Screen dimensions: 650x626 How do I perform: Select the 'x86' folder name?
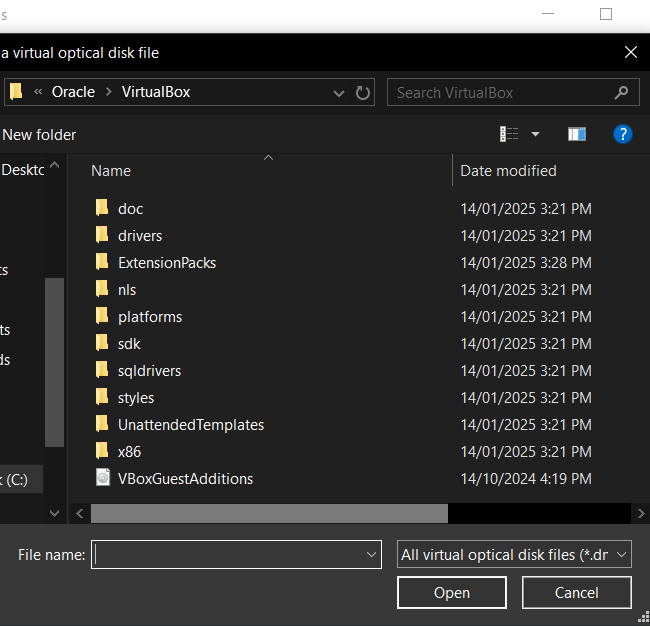click(129, 451)
